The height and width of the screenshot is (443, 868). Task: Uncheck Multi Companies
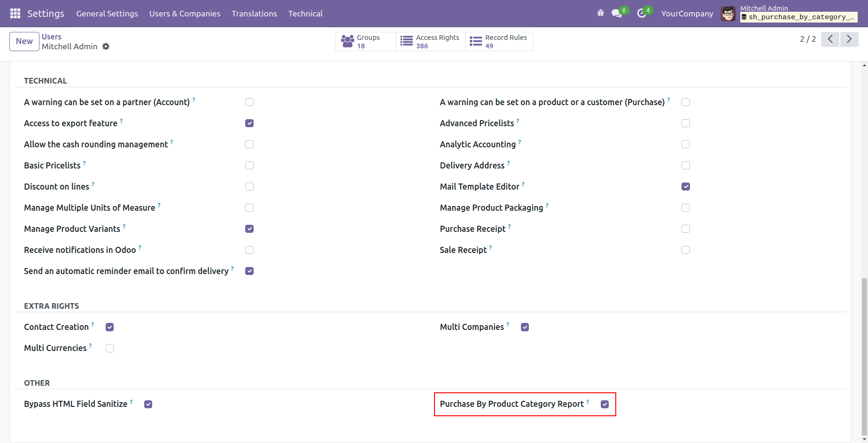coord(525,327)
